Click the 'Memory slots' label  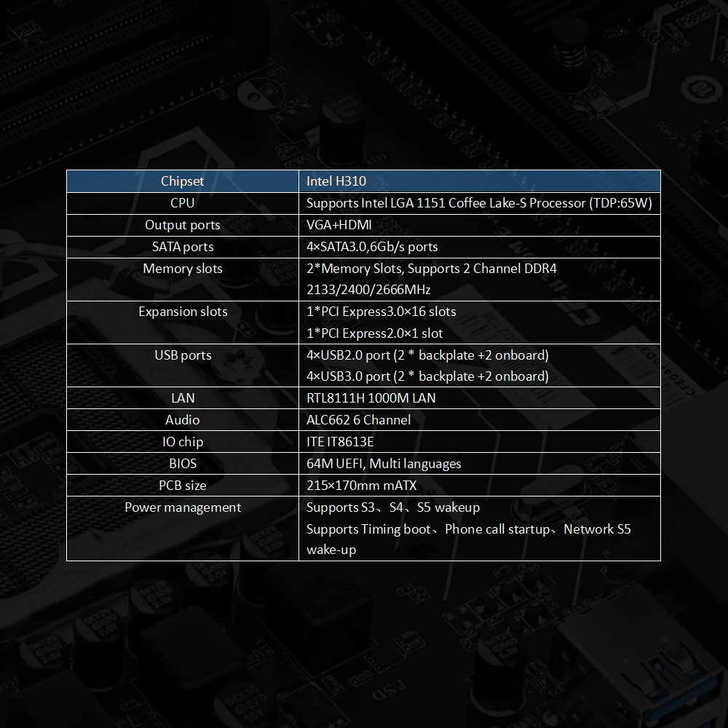click(x=183, y=269)
